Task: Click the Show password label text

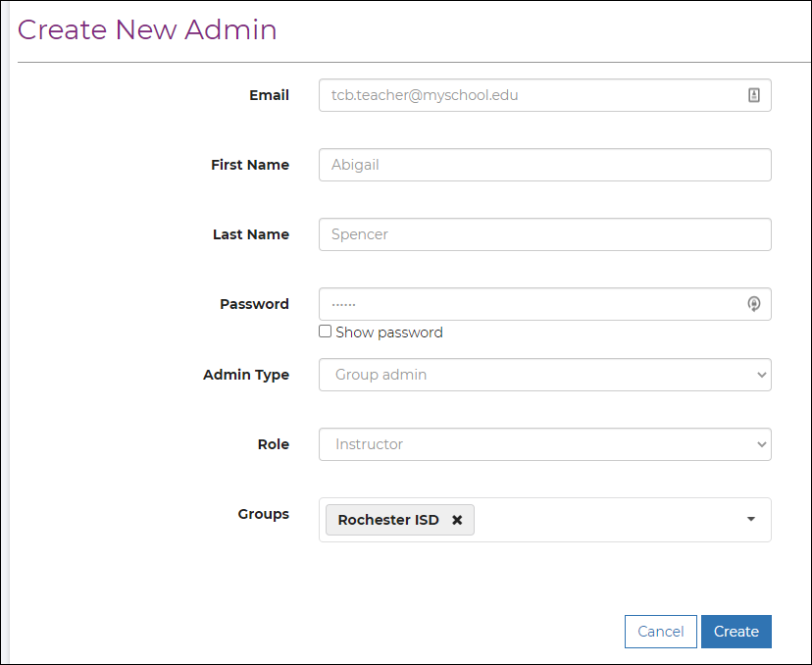Action: pos(388,332)
